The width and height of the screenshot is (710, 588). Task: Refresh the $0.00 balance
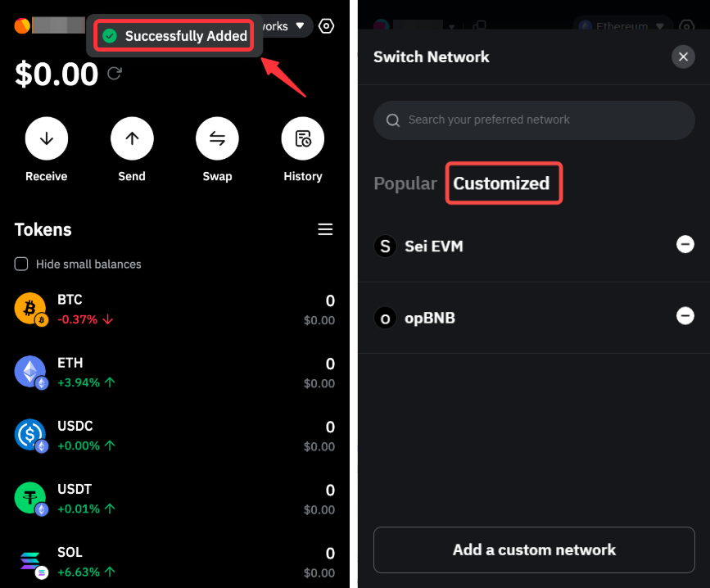pyautogui.click(x=115, y=74)
